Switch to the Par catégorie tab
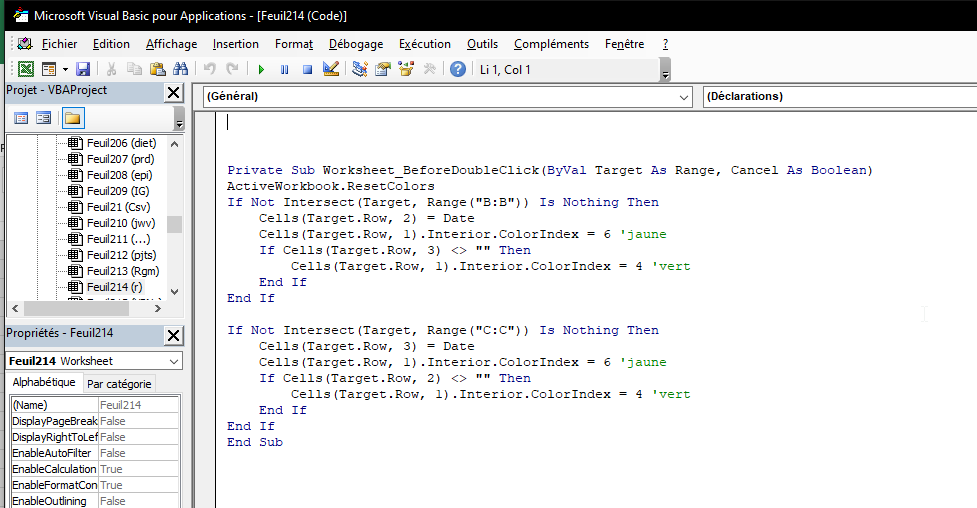 pyautogui.click(x=119, y=383)
